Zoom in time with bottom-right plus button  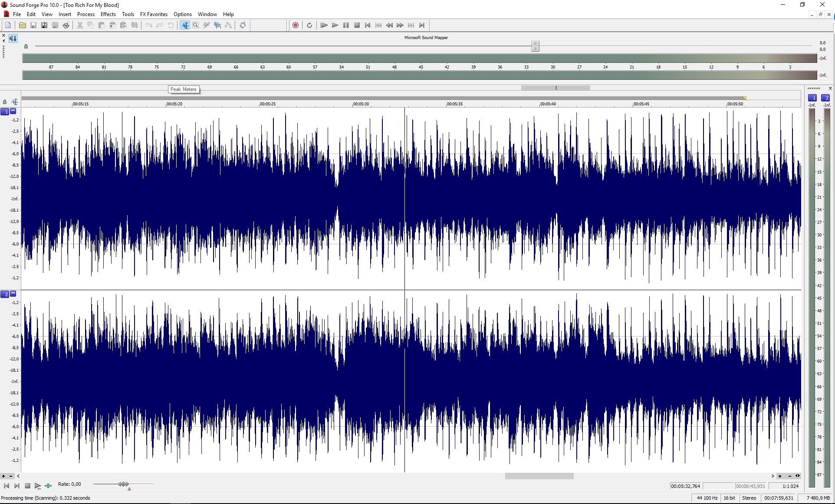pyautogui.click(x=780, y=476)
